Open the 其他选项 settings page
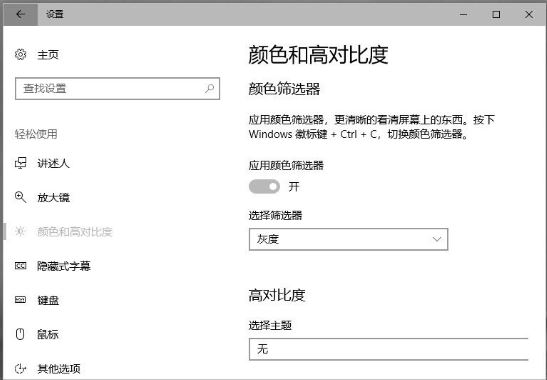The height and width of the screenshot is (380, 547). 59,368
